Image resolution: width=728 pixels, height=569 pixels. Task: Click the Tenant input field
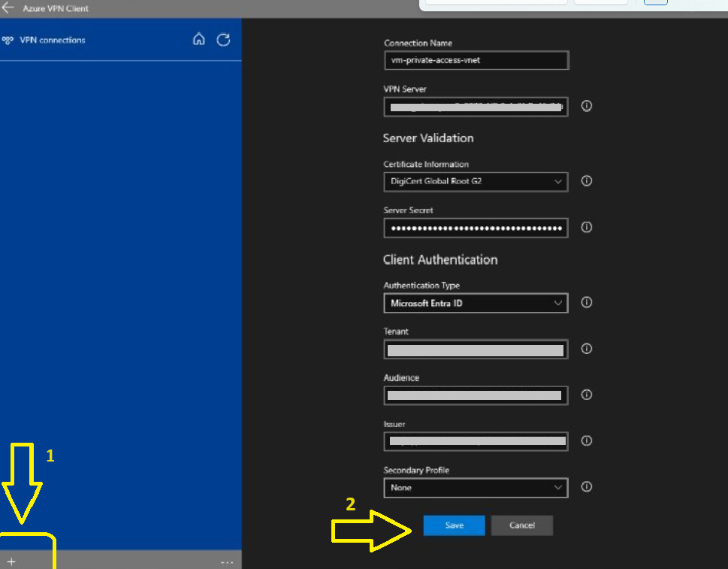point(476,350)
